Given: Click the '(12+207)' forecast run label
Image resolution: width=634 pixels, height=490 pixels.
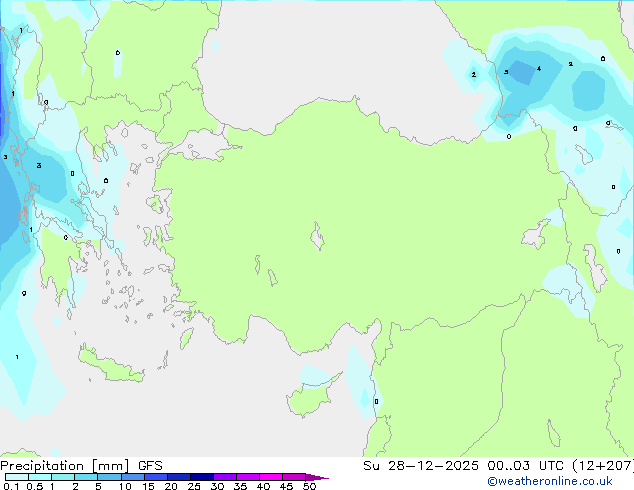Looking at the screenshot, I should pos(603,466).
